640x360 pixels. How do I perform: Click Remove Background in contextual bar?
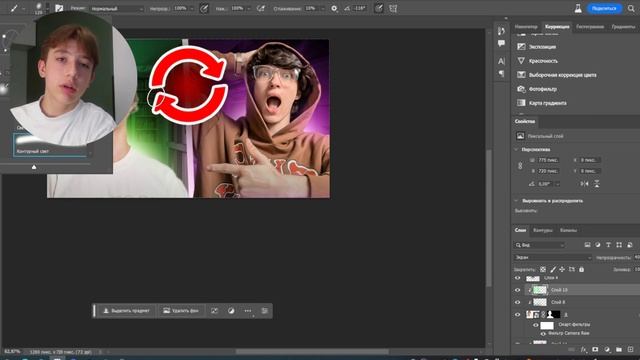pyautogui.click(x=181, y=311)
